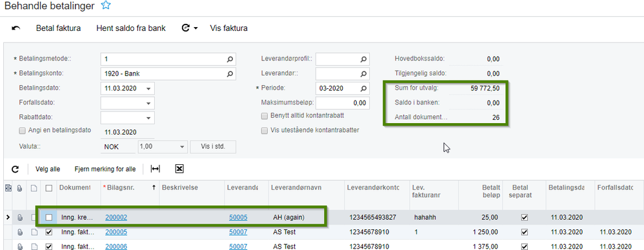Click paperclip attachment icon on row 200002

[x=19, y=217]
